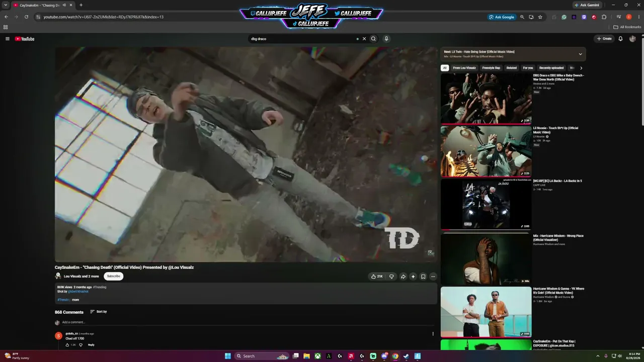The image size is (644, 362).
Task: Open the taskbar clock showing 8:14 PM
Action: pos(632,356)
